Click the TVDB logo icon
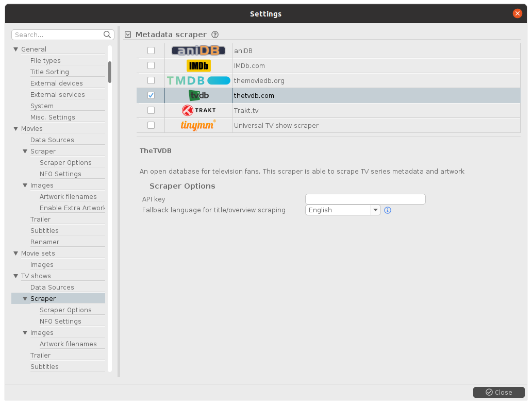This screenshot has width=532, height=405. click(198, 95)
